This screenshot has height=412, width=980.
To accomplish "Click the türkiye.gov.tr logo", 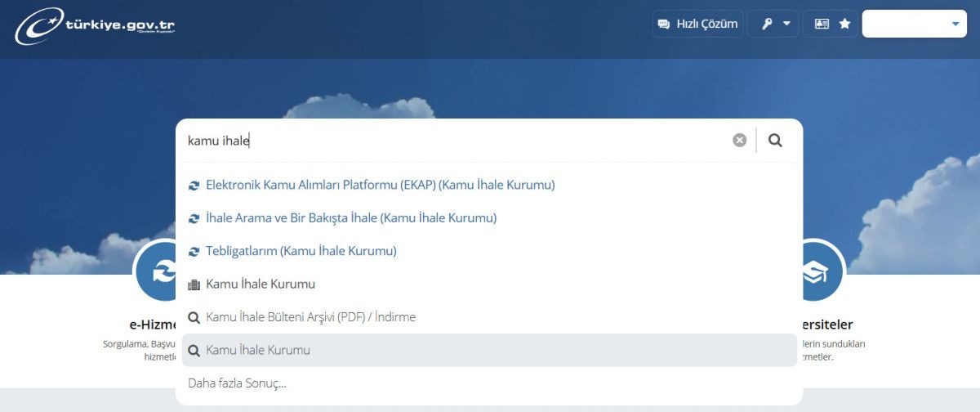I will point(95,25).
